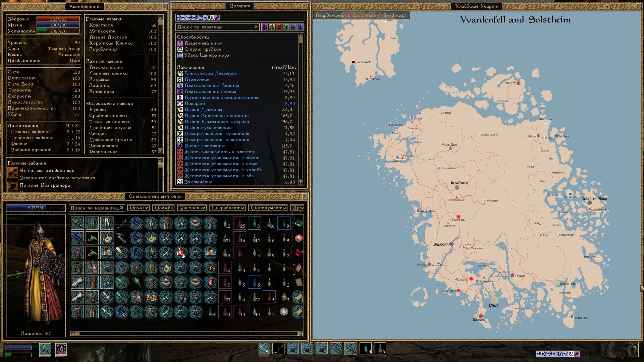The image size is (644, 362).
Task: Clear the spell search field with crossed-swords icon
Action: 256,27
